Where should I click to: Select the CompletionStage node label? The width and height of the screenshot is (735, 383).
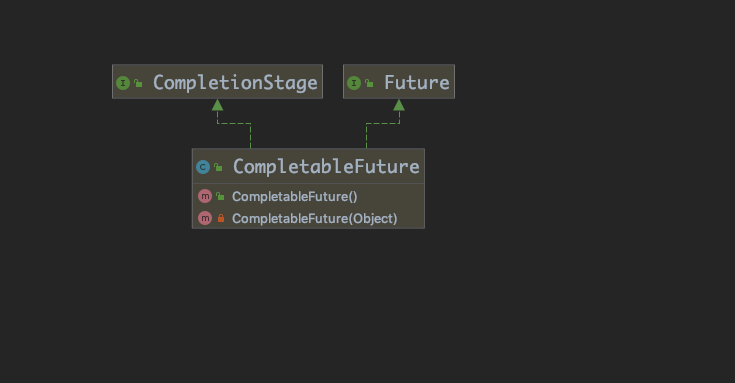235,83
